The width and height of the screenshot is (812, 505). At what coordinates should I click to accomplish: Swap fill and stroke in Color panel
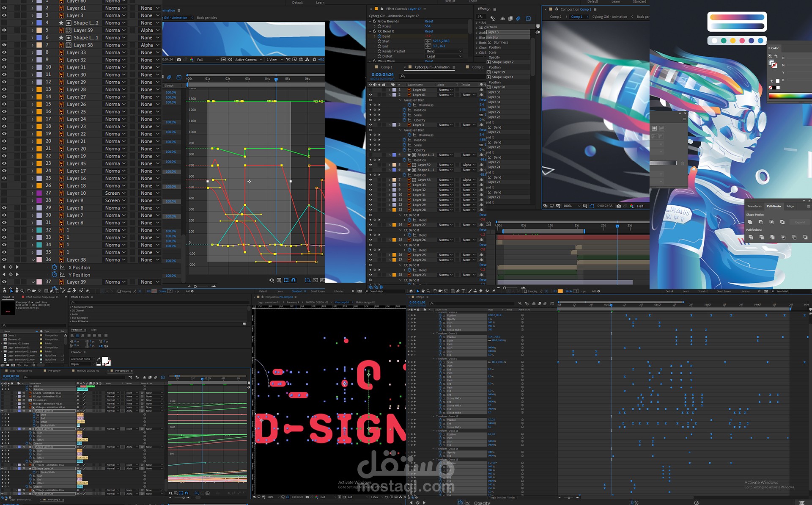(x=776, y=56)
